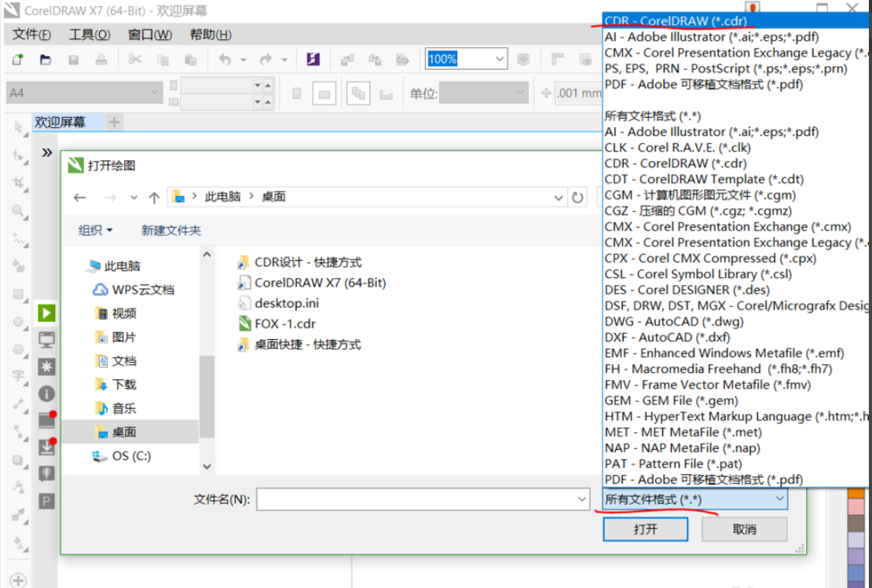Open the 文件(F) menu
This screenshot has width=872, height=588.
point(31,34)
